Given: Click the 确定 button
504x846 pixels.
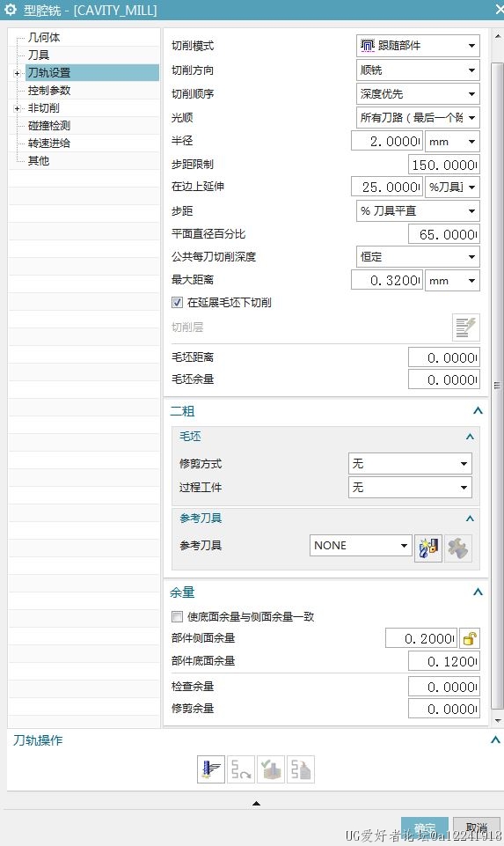Looking at the screenshot, I should click(425, 828).
